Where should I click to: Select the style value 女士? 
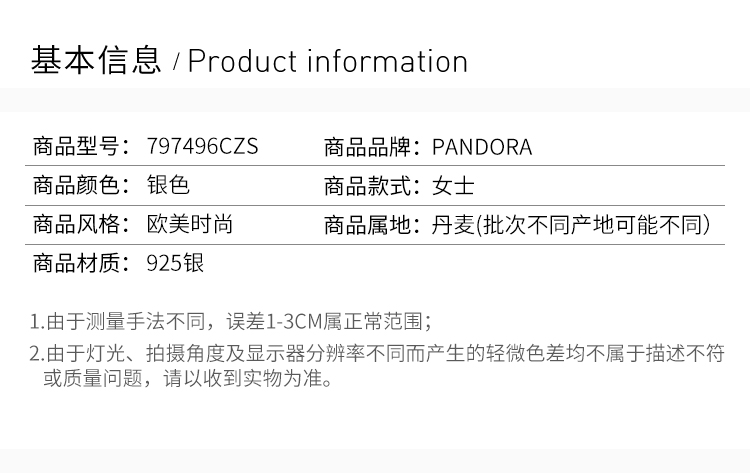453,186
